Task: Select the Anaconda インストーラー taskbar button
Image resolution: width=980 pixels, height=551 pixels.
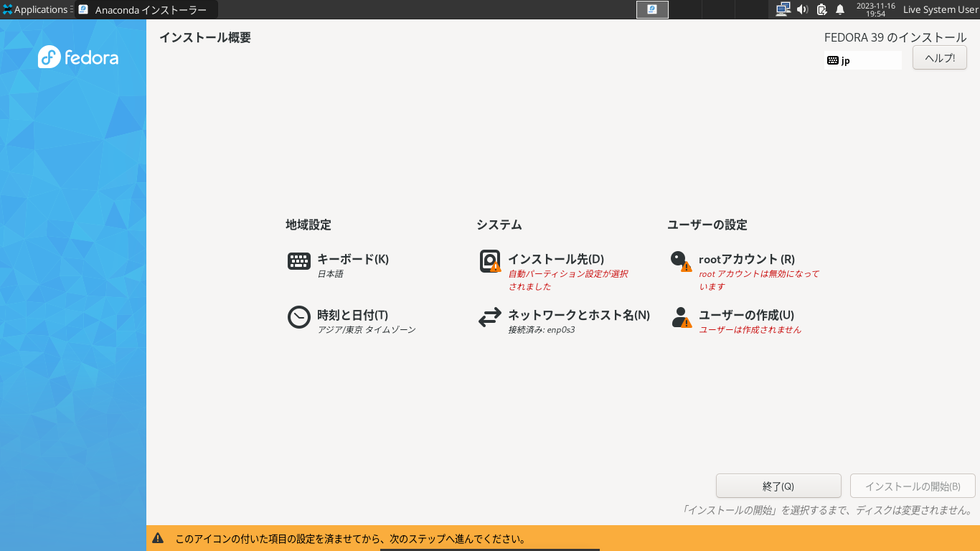Action: pos(146,9)
